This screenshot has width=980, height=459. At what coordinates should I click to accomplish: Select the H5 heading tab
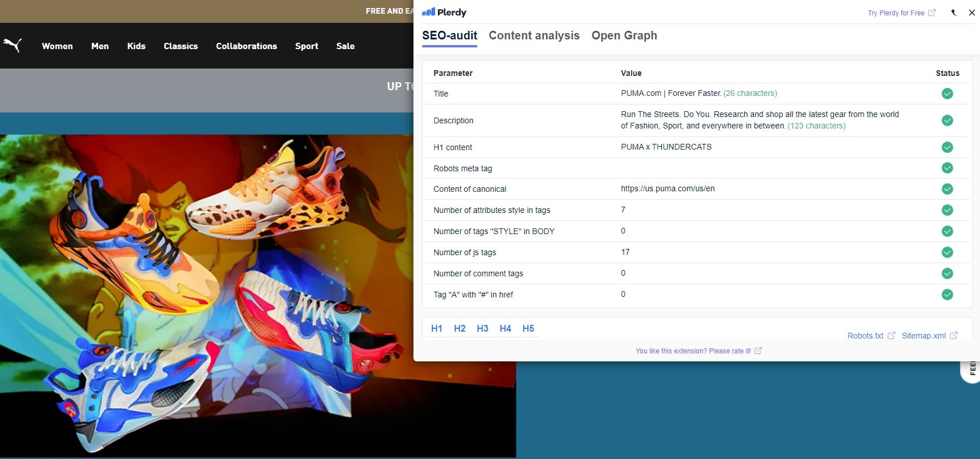click(x=528, y=328)
